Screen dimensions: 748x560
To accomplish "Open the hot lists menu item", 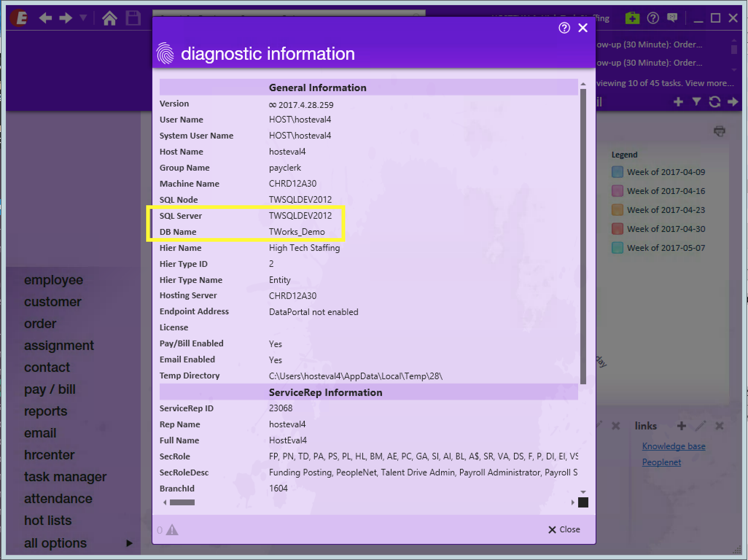I will point(48,521).
